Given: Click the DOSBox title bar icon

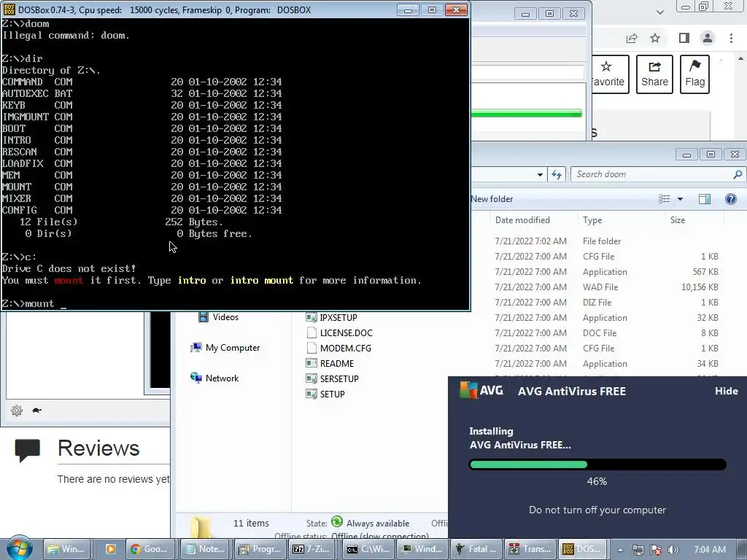Looking at the screenshot, I should pos(9,9).
